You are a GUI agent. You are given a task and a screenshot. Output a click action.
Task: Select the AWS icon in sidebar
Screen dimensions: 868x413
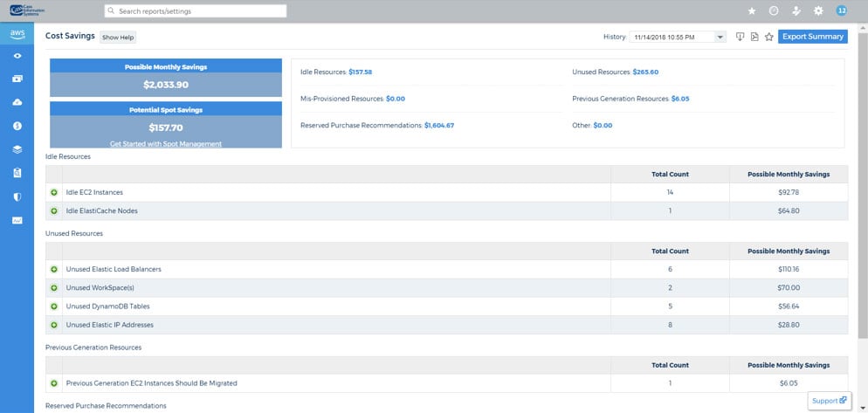17,34
